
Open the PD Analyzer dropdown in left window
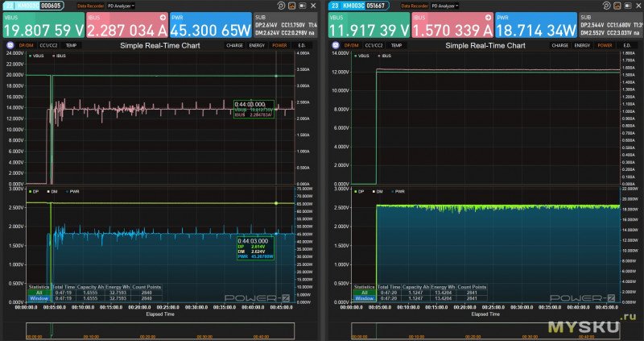122,5
